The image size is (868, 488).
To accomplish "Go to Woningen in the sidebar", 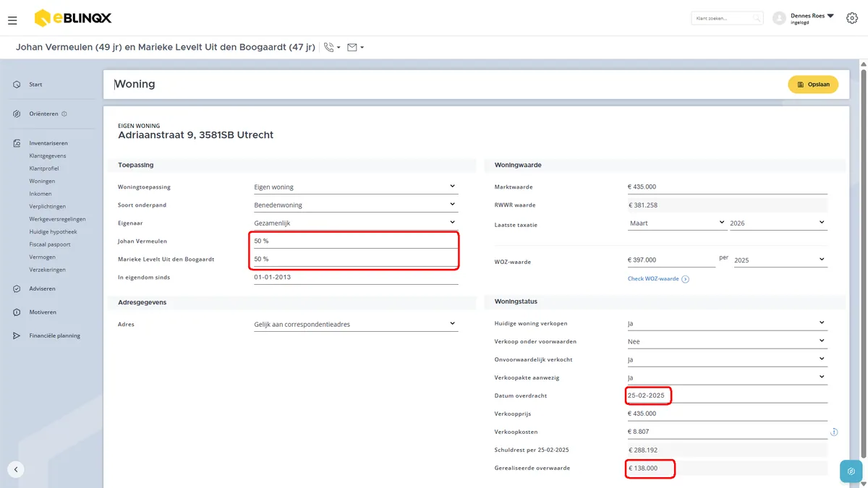I will (42, 181).
